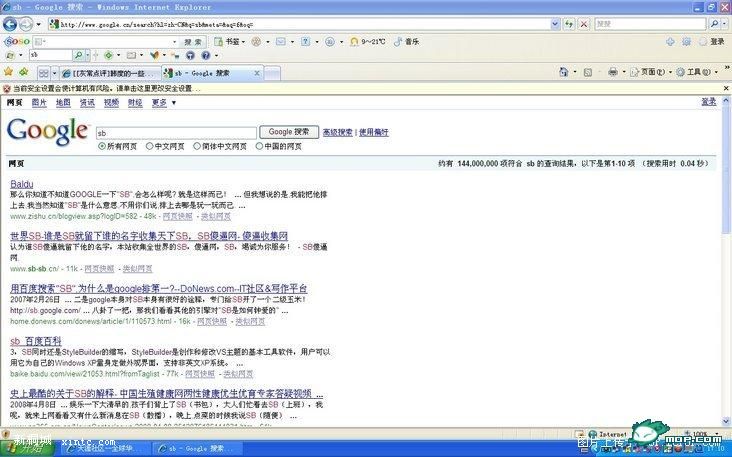The image size is (732, 457).
Task: Click the music icon in SoSo toolbar
Action: tap(398, 41)
